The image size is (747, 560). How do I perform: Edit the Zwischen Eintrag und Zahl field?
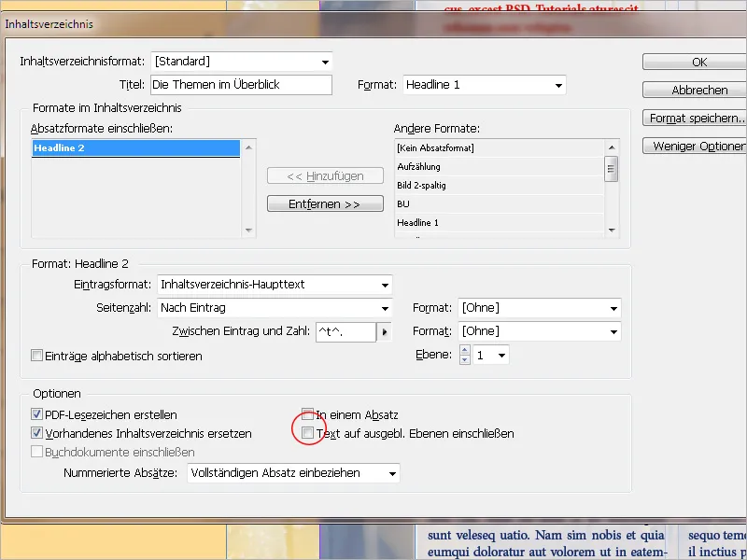345,332
